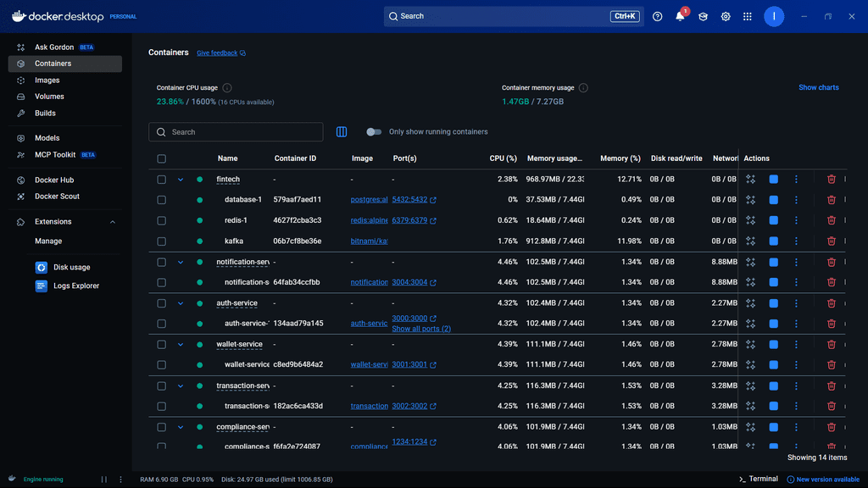Open the kebab menu for kafka container

point(796,241)
